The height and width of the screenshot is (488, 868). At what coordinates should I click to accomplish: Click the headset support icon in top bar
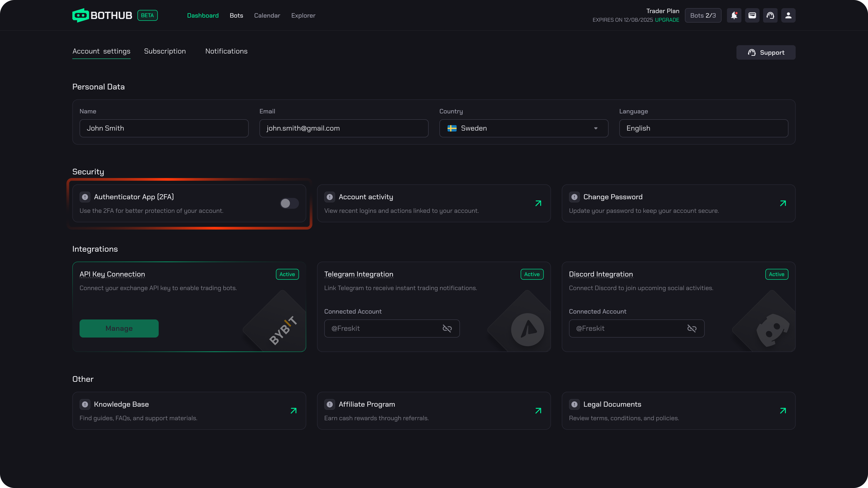(770, 16)
